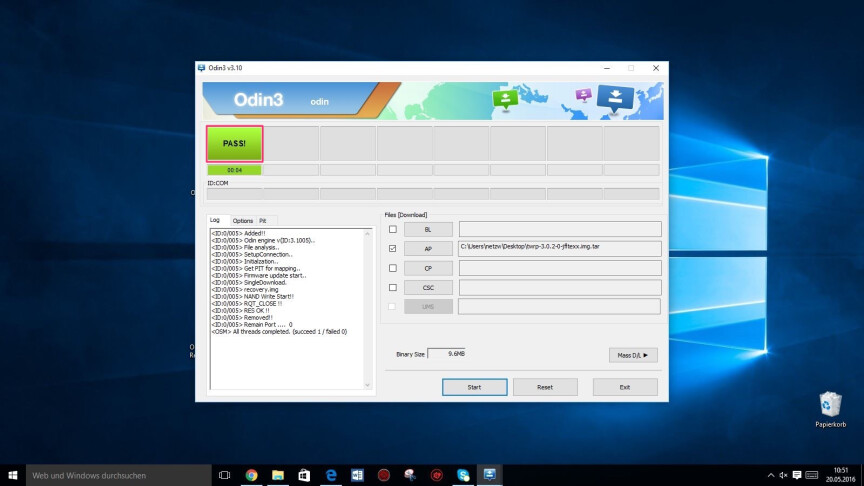
Task: Click the Reset button
Action: (545, 387)
